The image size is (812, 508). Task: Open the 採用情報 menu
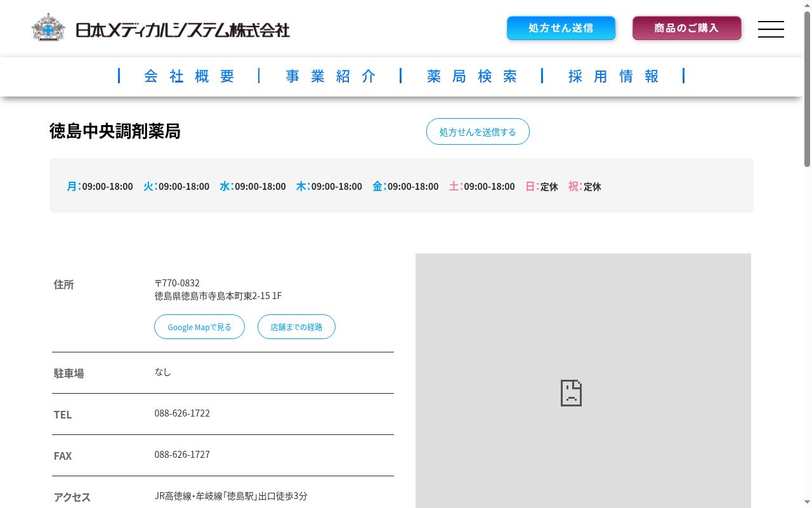(x=613, y=76)
